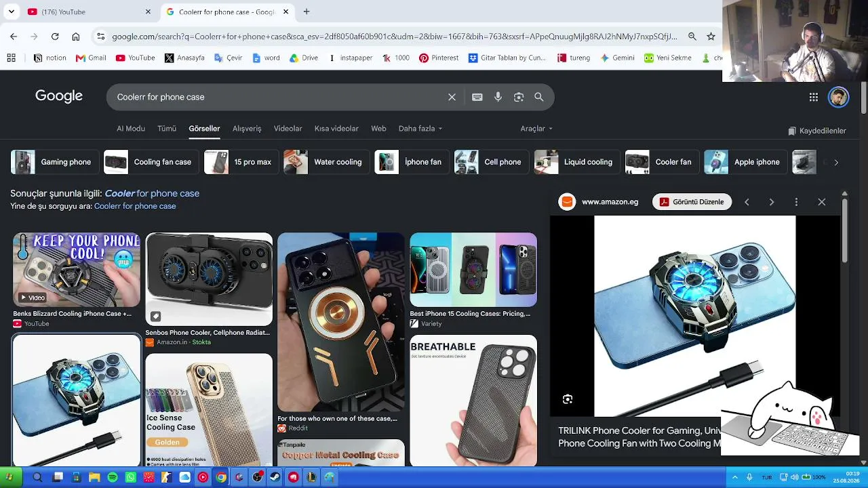Switch to the Videolar tab
The image size is (868, 488).
click(x=288, y=129)
